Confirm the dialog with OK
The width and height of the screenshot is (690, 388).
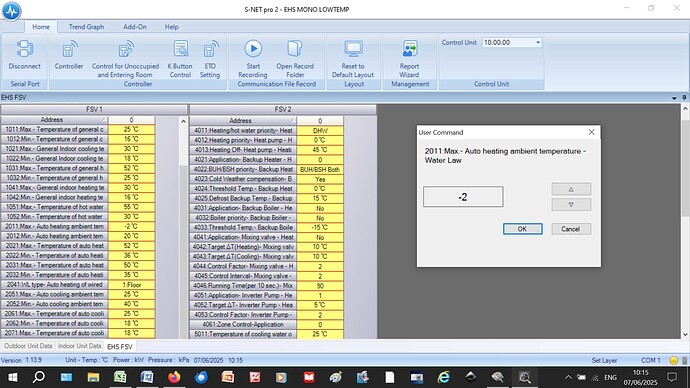[522, 229]
